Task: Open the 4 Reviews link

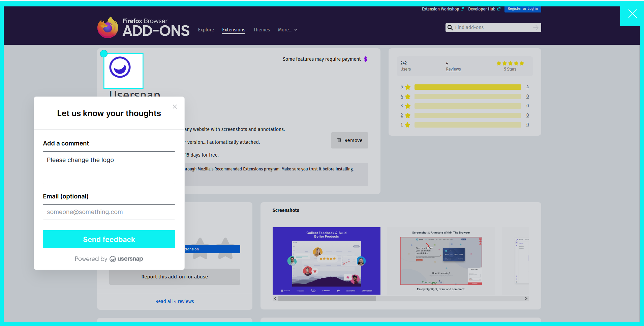Action: pyautogui.click(x=453, y=66)
